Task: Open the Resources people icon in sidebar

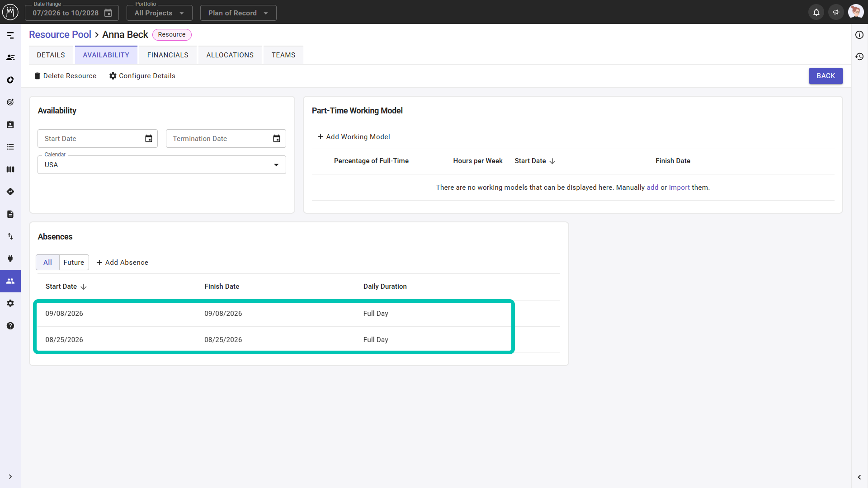Action: [x=10, y=281]
